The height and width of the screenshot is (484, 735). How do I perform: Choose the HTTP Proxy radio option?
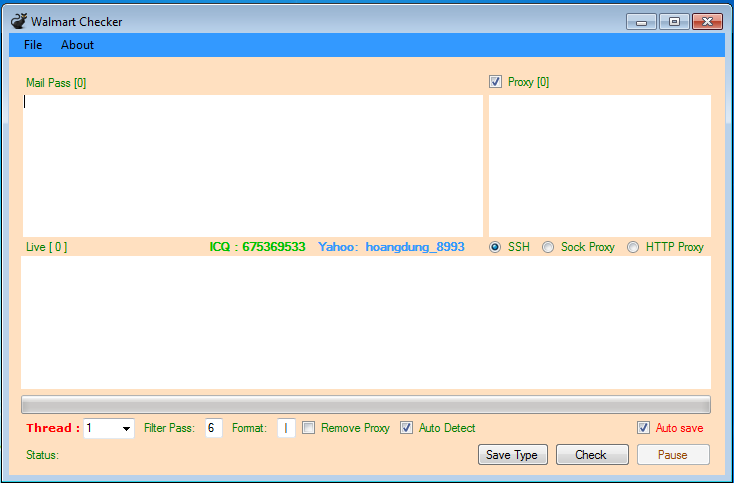[x=633, y=247]
